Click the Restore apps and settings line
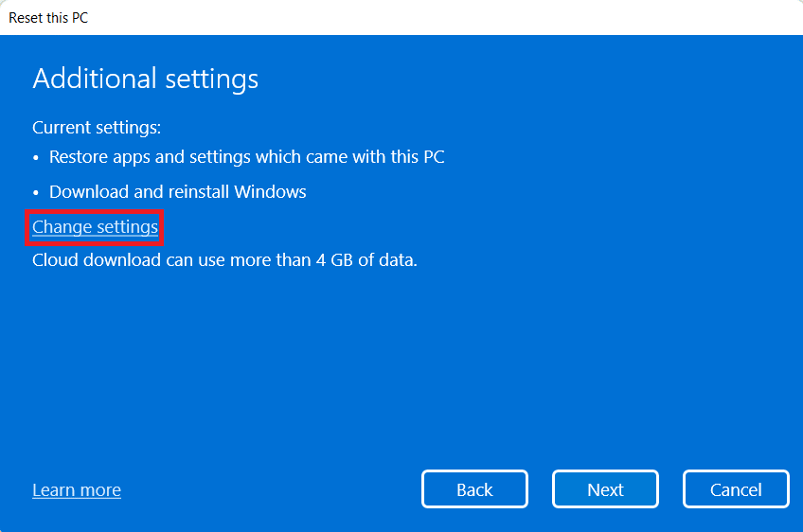This screenshot has width=803, height=532. (x=246, y=157)
